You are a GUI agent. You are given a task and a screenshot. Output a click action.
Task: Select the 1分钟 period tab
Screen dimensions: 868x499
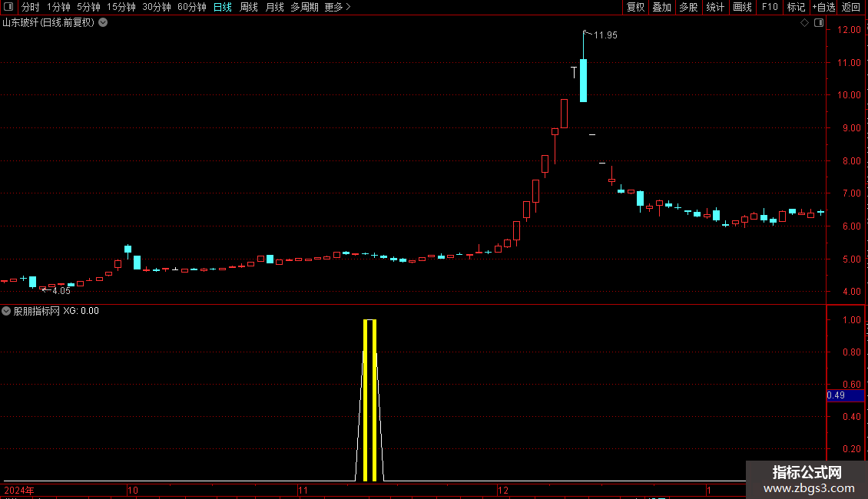58,7
